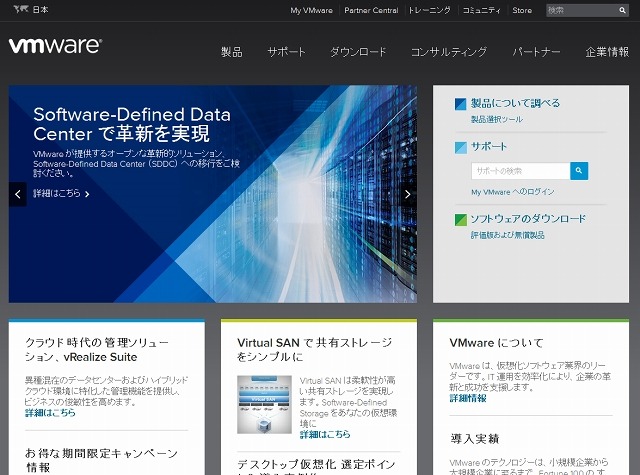The width and height of the screenshot is (640, 475).
Task: Open the 日本 region selector
Action: point(40,9)
